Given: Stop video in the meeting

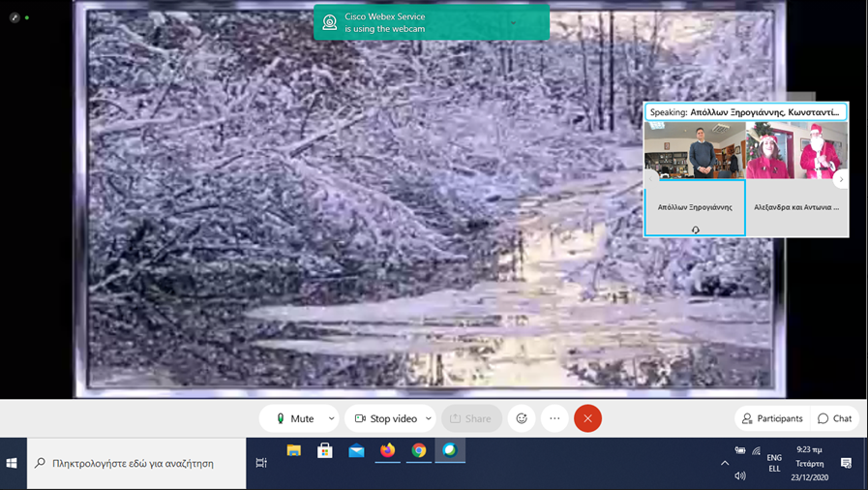Looking at the screenshot, I should [x=386, y=418].
